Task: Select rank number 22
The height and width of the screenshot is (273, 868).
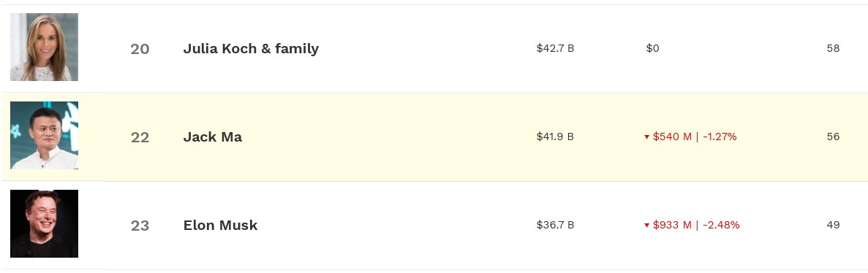Action: coord(140,138)
